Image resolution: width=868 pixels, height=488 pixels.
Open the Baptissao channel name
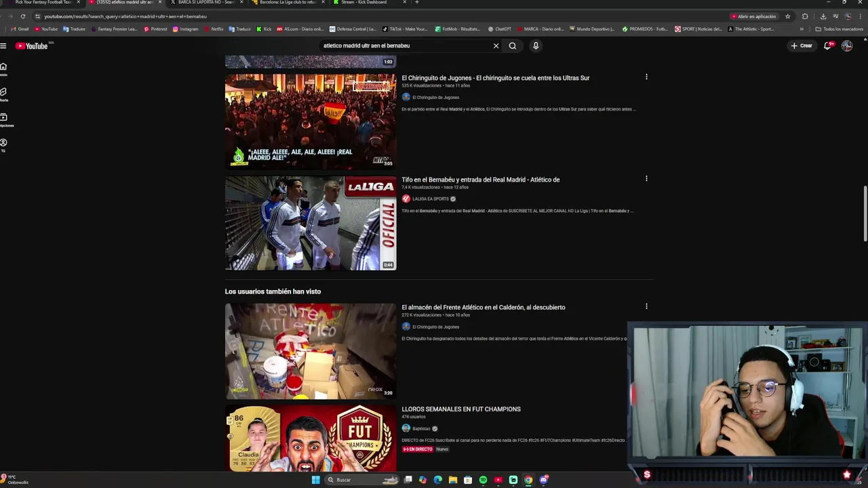coord(421,428)
